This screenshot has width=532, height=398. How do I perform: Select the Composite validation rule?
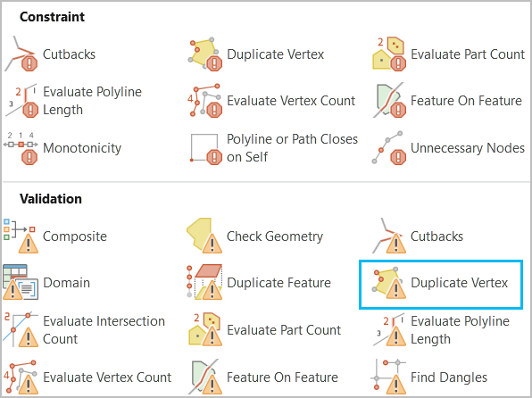[55, 236]
